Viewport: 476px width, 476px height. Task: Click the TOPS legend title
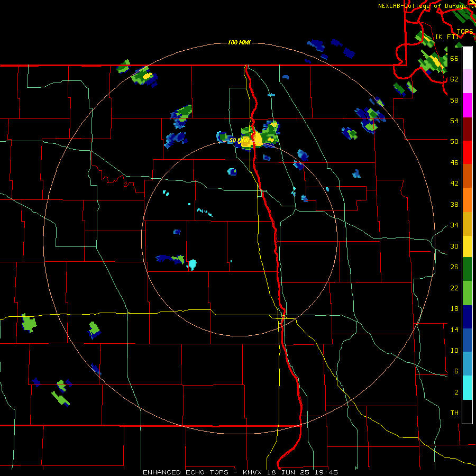[x=464, y=32]
